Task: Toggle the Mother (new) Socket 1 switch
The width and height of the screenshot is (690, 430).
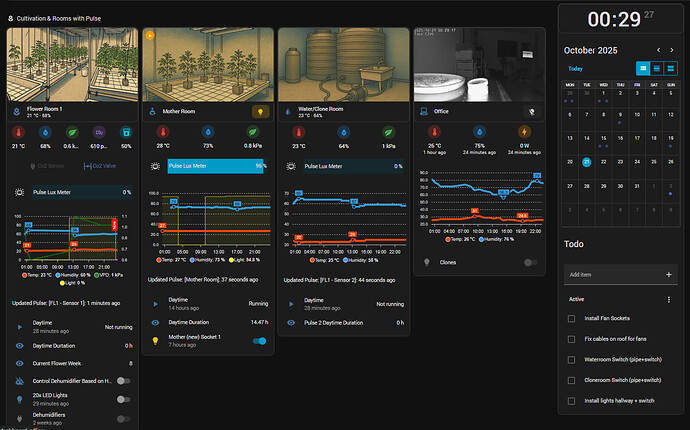Action: coord(260,341)
